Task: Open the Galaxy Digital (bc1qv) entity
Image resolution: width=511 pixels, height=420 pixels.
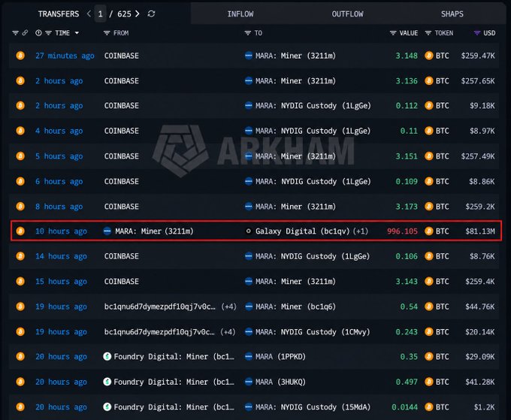Action: [x=302, y=231]
